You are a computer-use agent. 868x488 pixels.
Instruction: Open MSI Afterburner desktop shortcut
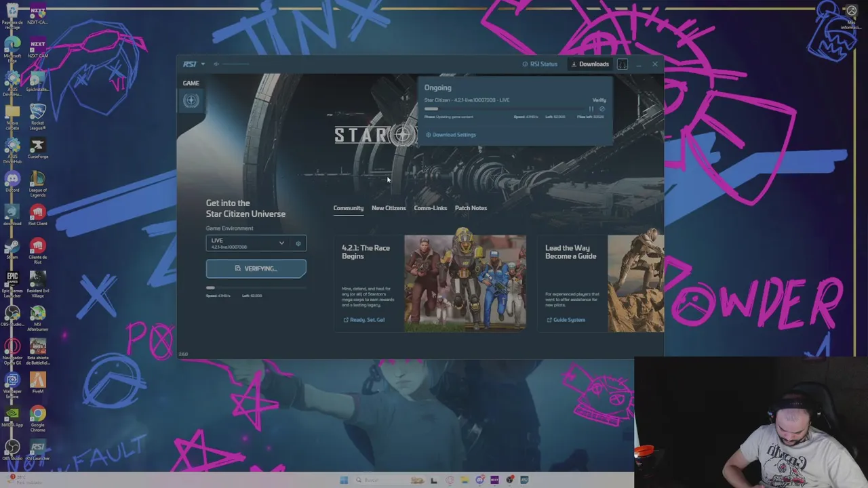pyautogui.click(x=38, y=317)
